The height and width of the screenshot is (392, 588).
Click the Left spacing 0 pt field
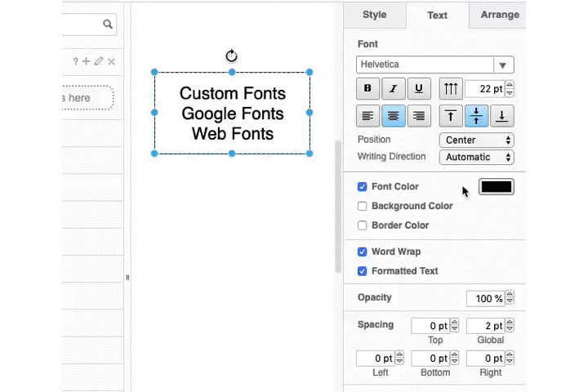(376, 359)
